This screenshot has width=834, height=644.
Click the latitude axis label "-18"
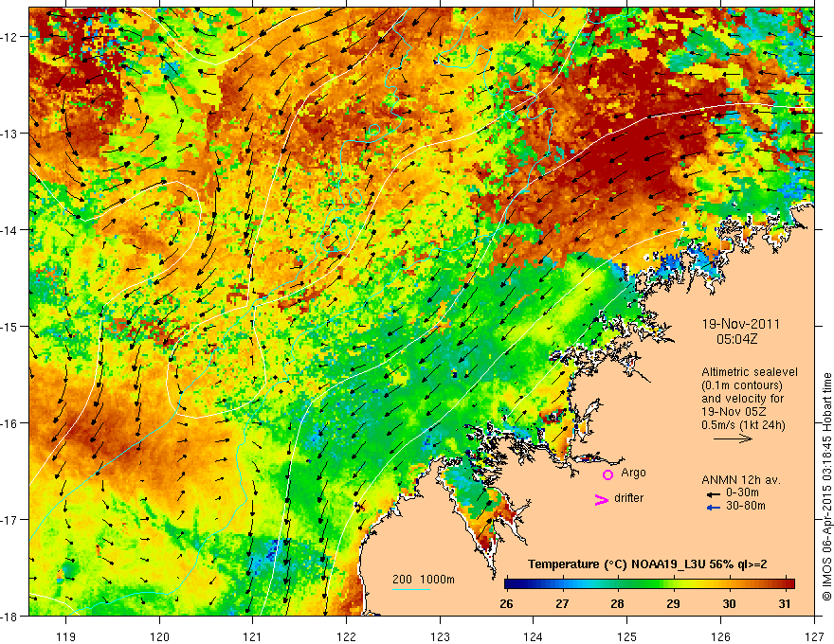pyautogui.click(x=9, y=616)
